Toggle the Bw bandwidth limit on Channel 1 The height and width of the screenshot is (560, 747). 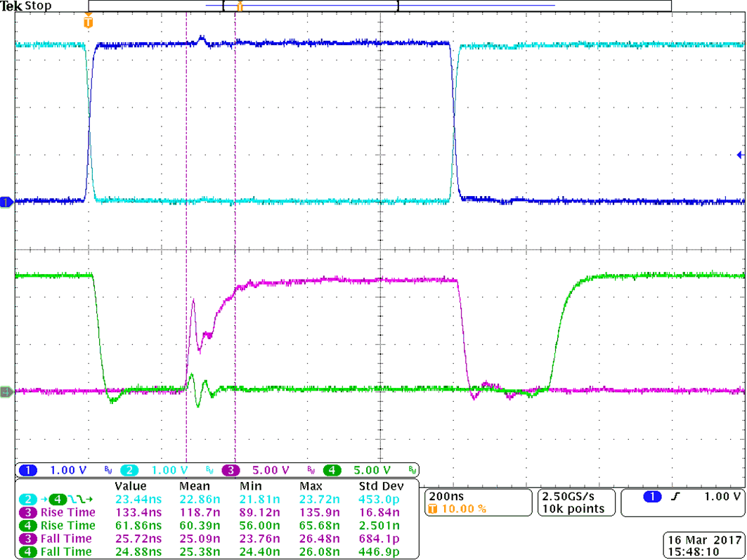point(108,469)
